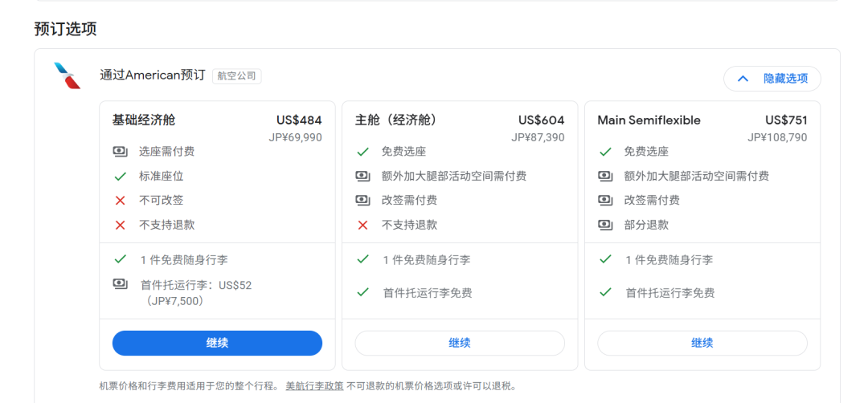Open the 美航行李政策 link
The width and height of the screenshot is (868, 403).
tap(314, 386)
